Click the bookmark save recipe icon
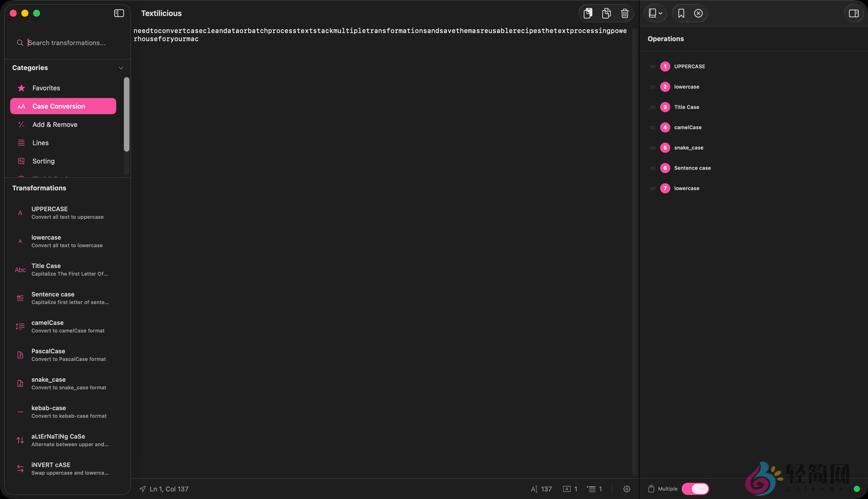Image resolution: width=868 pixels, height=499 pixels. click(x=681, y=13)
